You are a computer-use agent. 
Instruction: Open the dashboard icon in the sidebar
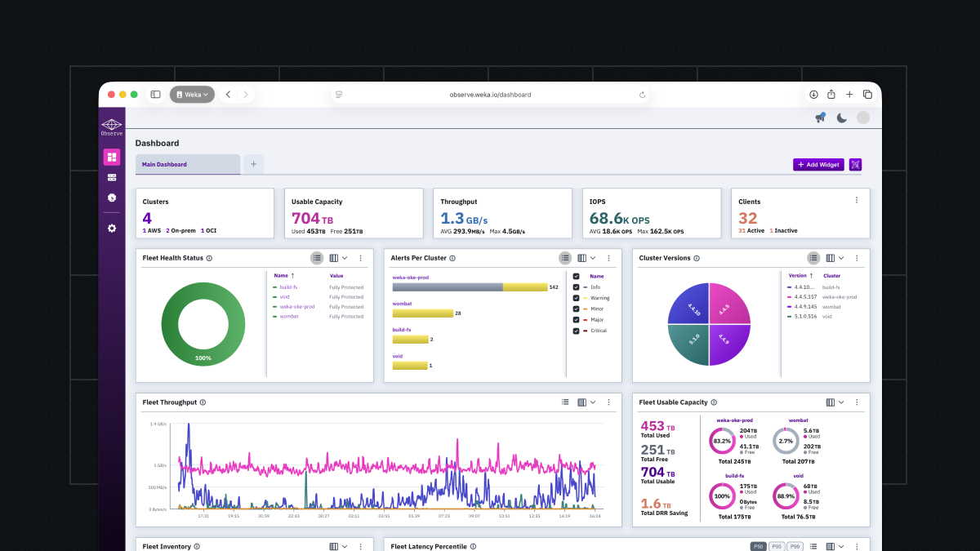[112, 157]
